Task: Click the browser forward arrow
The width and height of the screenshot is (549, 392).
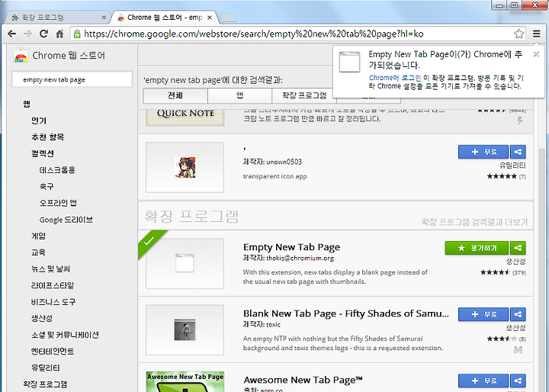Action: [27, 34]
